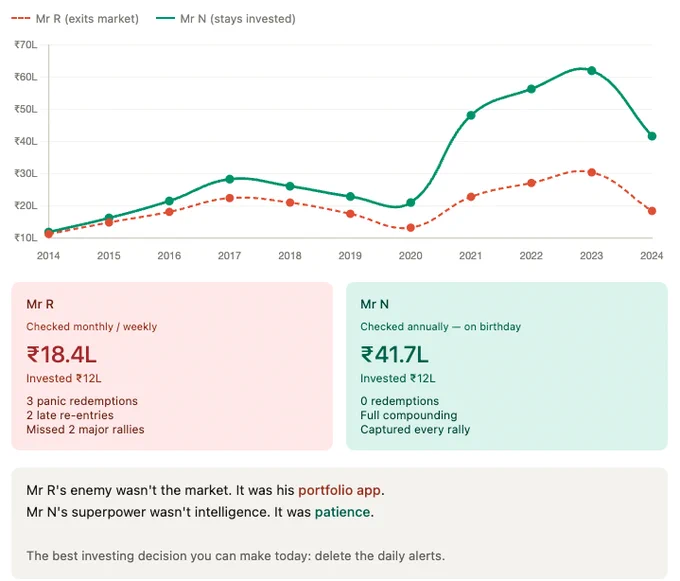Select Mr R's 2023 red data point
Screen dimensions: 680x581
tap(592, 172)
